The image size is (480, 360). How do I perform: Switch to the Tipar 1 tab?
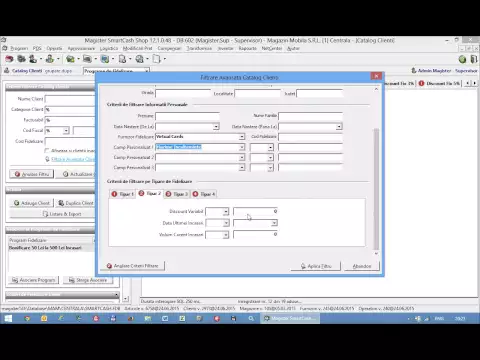click(123, 194)
